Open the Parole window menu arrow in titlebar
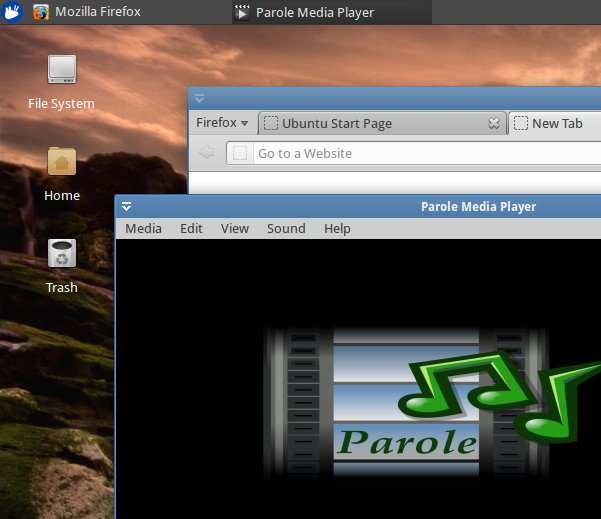The height and width of the screenshot is (519, 601). [x=127, y=207]
